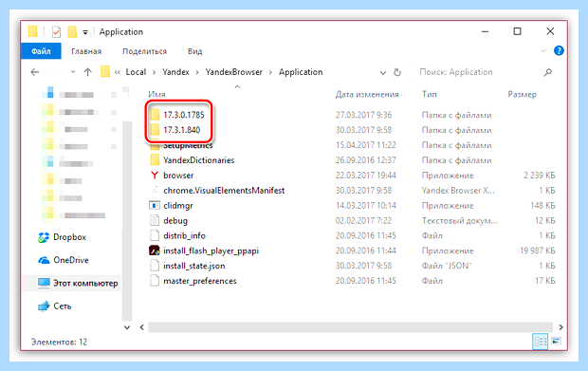Go up one folder level
The image size is (588, 371).
point(88,72)
